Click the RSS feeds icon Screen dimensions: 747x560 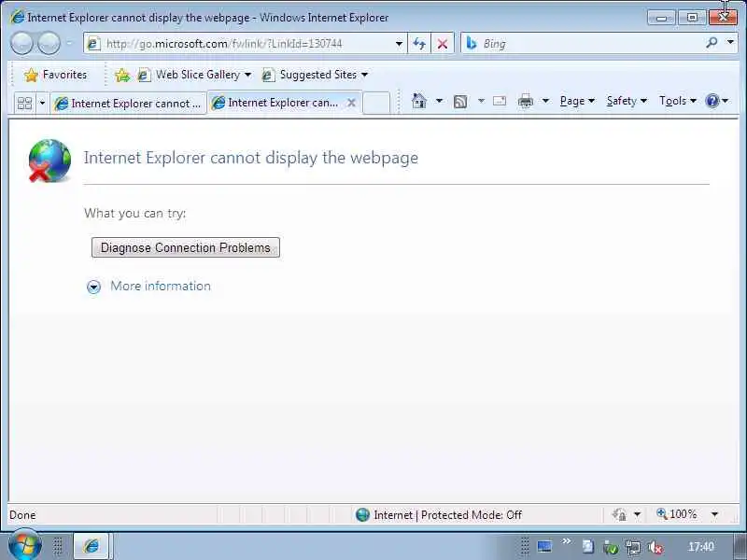coord(460,102)
